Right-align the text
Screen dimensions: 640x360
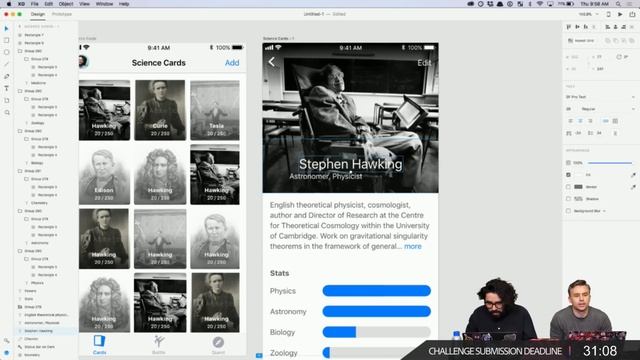(x=590, y=121)
